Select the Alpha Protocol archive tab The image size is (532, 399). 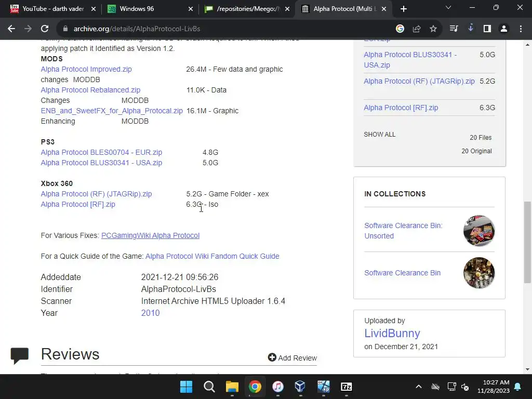343,9
